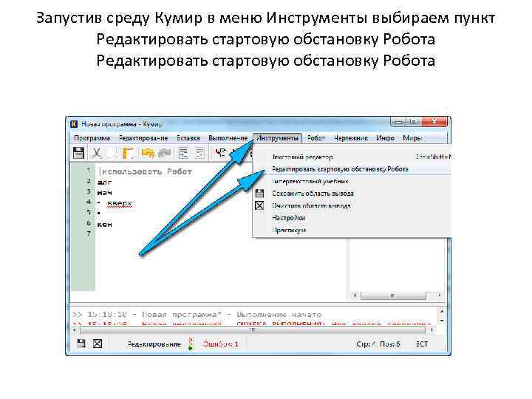Click the Paste clipboard toolbar icon
Viewport: 532px width, 399px height.
129,154
